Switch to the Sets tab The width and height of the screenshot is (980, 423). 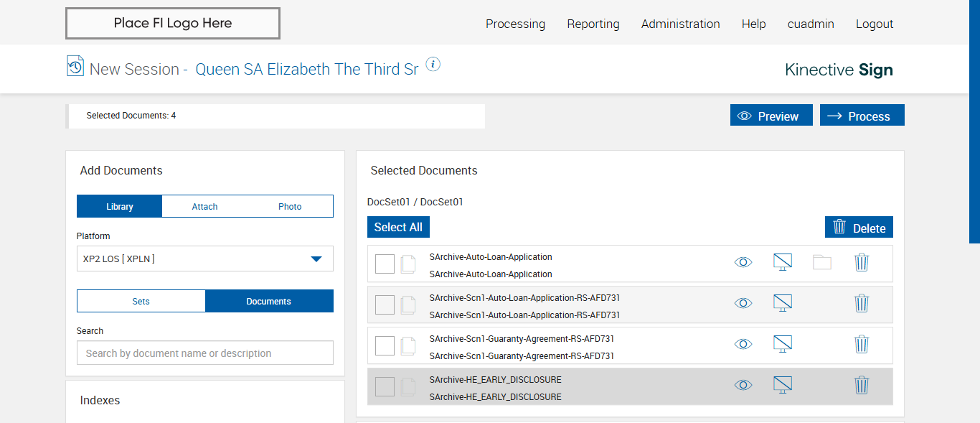point(141,301)
